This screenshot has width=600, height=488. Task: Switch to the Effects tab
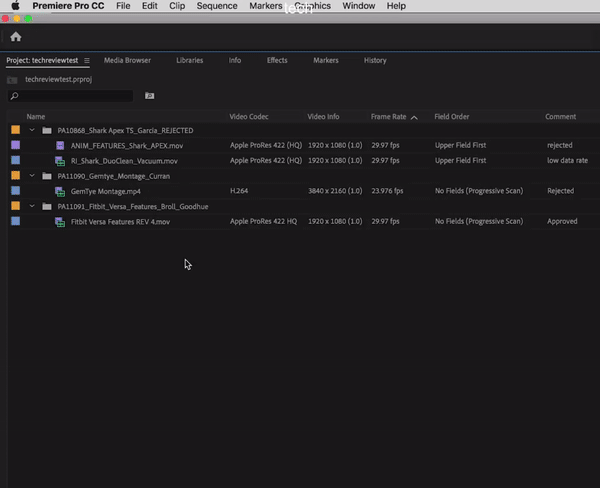point(277,60)
